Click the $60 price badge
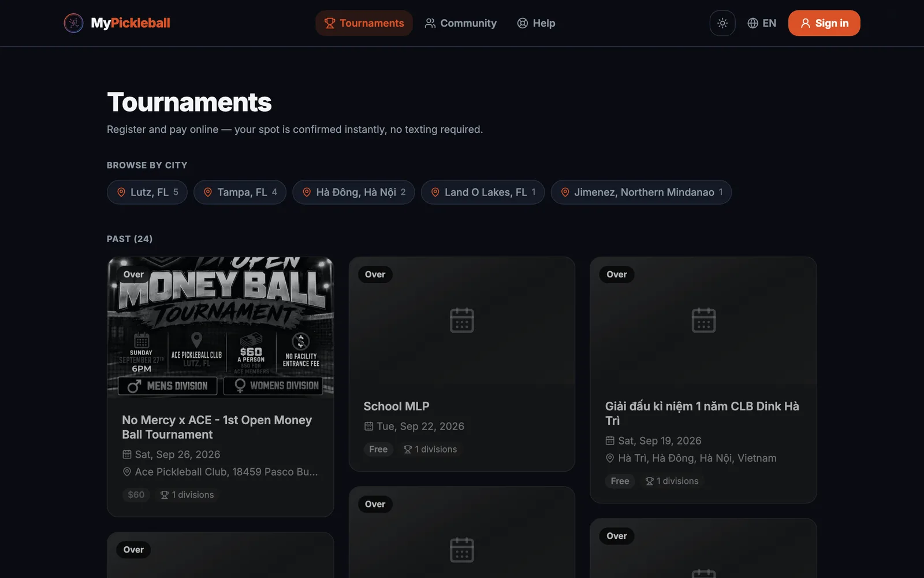This screenshot has height=578, width=924. click(136, 495)
